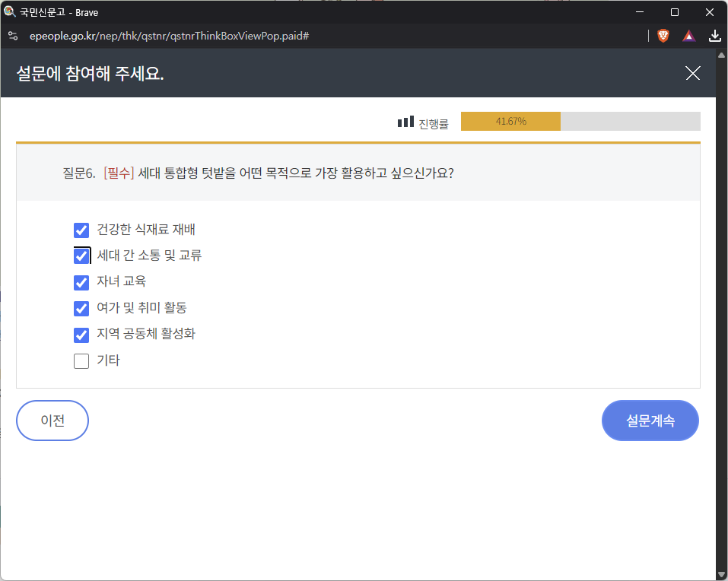Click the scrollbar down arrow
This screenshot has height=581, width=728.
[721, 574]
